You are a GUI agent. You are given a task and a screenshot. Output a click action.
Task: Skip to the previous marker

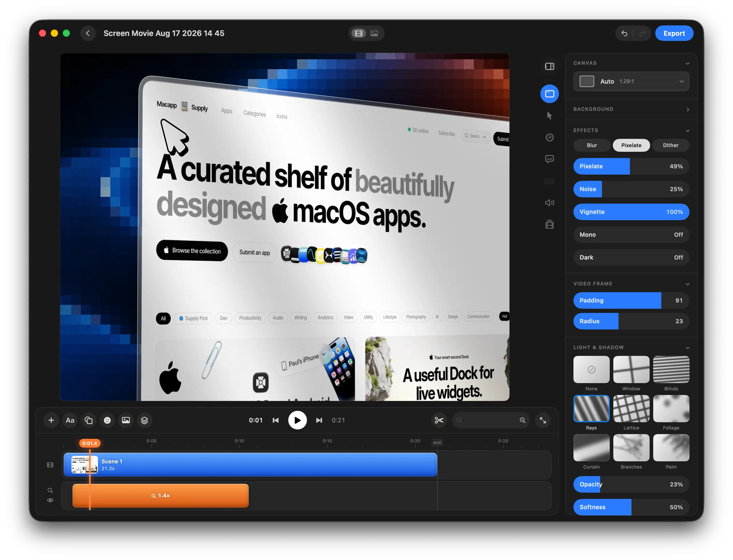pos(276,420)
